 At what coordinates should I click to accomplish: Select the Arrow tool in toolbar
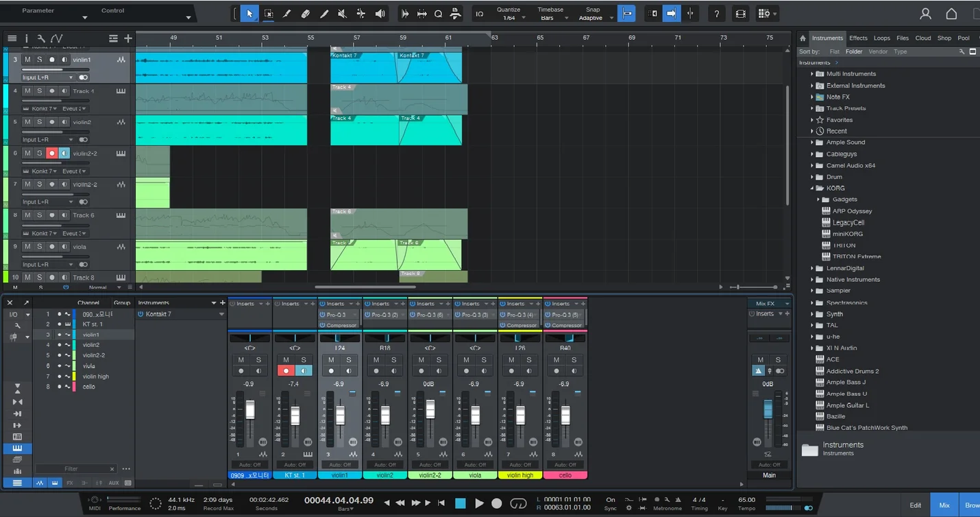pos(249,14)
